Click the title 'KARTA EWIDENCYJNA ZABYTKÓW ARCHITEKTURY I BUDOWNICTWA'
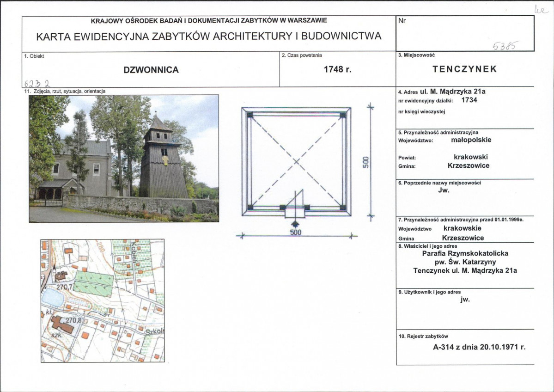Viewport: 554px width, 392px height. coord(209,37)
